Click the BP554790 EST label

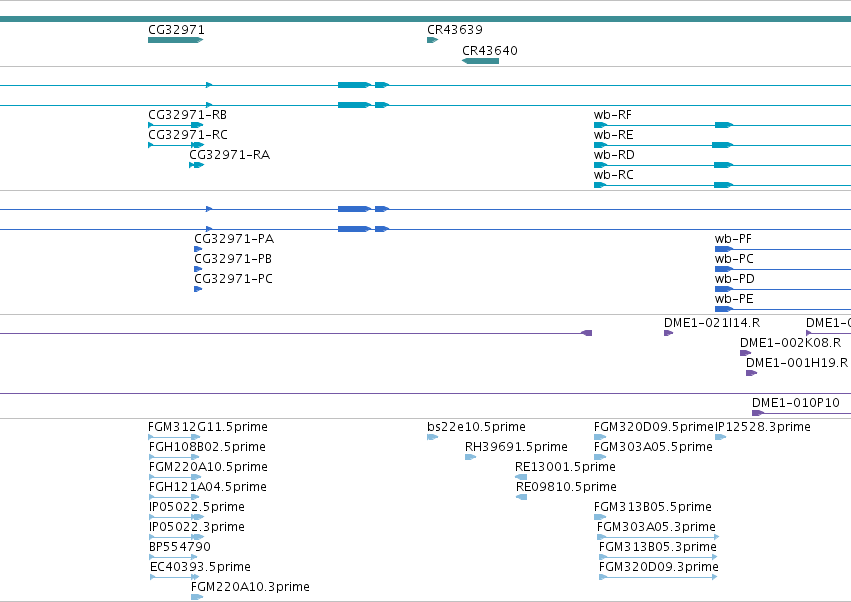click(x=180, y=547)
